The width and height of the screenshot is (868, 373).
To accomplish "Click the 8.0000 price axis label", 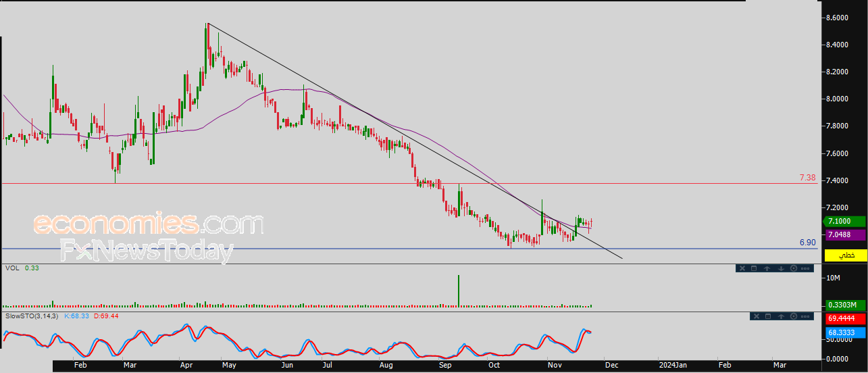I will [x=838, y=99].
